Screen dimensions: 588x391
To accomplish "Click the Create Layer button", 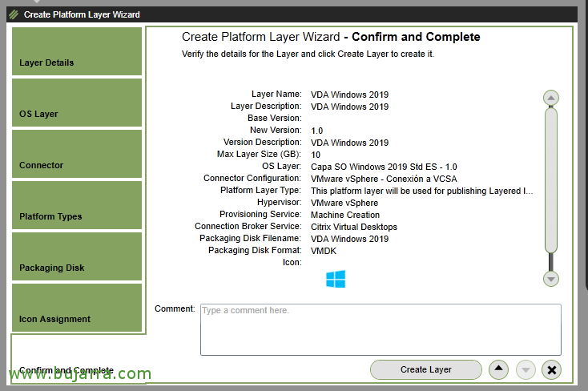I will [425, 369].
